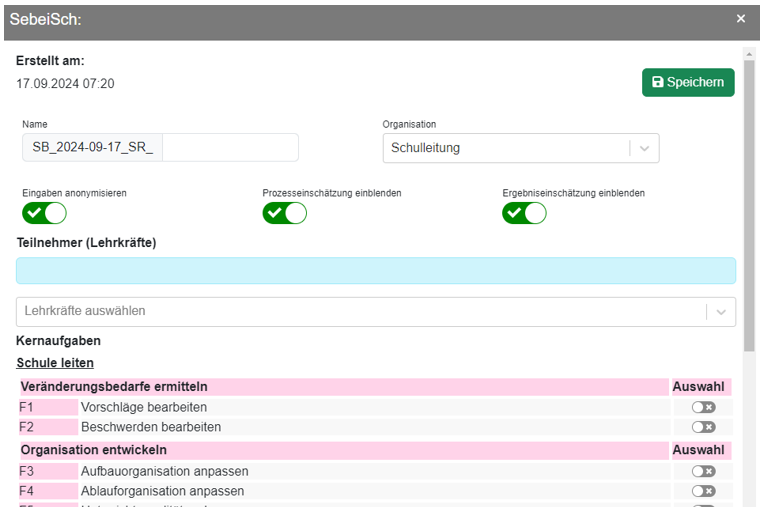
Task: Open the Organisation dropdown arrow
Action: [x=644, y=148]
